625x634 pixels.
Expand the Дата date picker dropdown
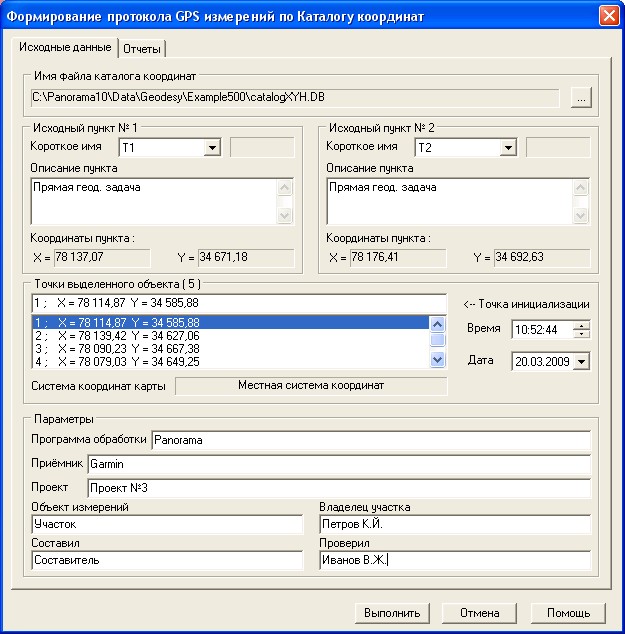(581, 361)
